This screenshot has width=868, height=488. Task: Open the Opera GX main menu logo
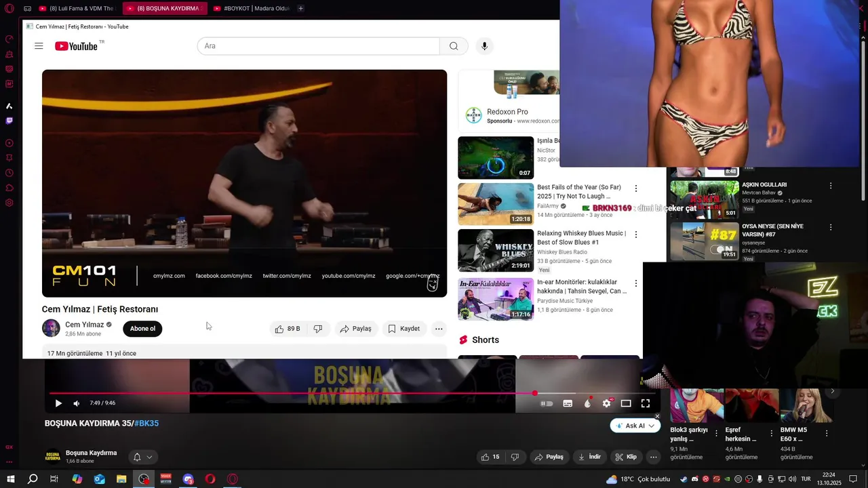(x=9, y=9)
